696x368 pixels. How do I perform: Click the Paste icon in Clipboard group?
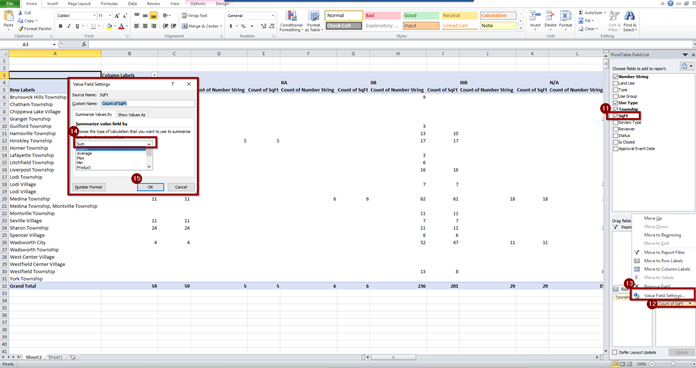click(x=8, y=16)
